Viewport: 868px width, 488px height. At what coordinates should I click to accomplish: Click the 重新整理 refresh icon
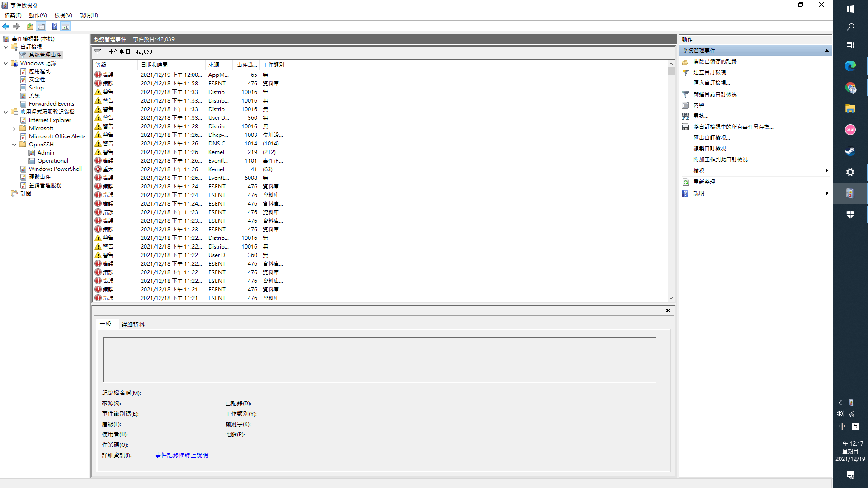[x=685, y=182]
